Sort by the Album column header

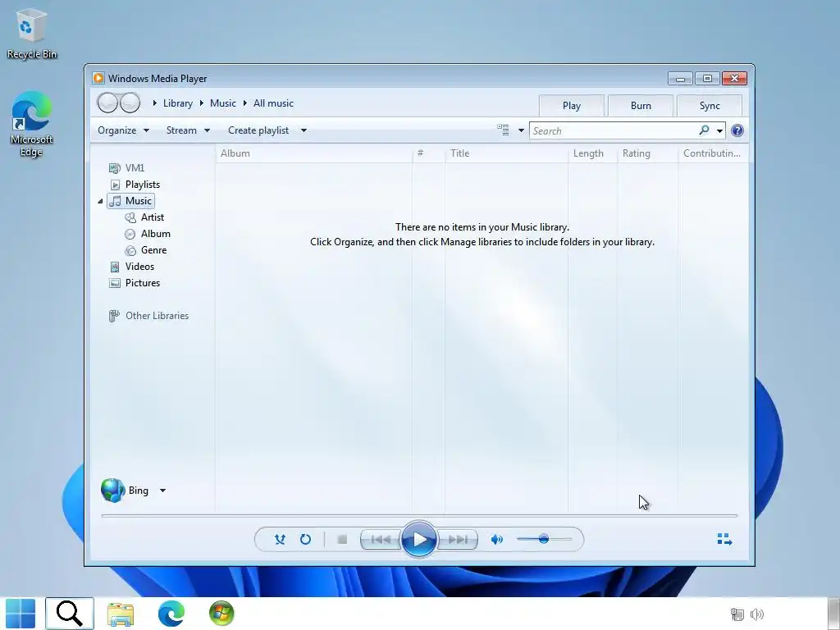314,153
